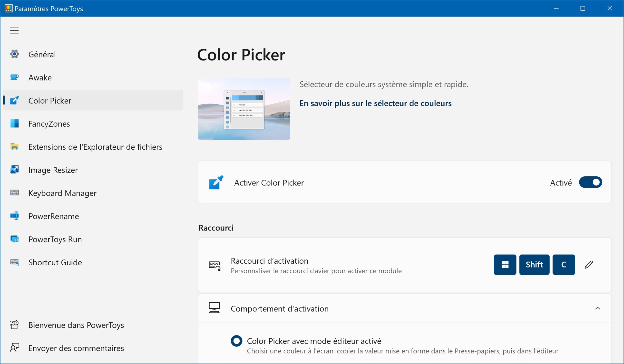The height and width of the screenshot is (364, 624).
Task: Click the Image Resizer icon
Action: point(14,170)
